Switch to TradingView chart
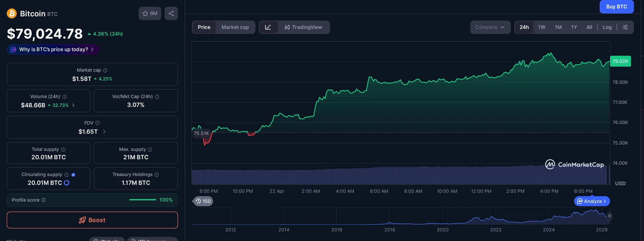 (x=303, y=27)
